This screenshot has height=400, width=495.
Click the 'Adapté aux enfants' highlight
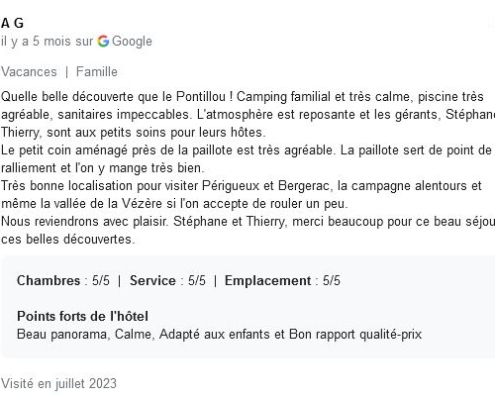(x=214, y=334)
